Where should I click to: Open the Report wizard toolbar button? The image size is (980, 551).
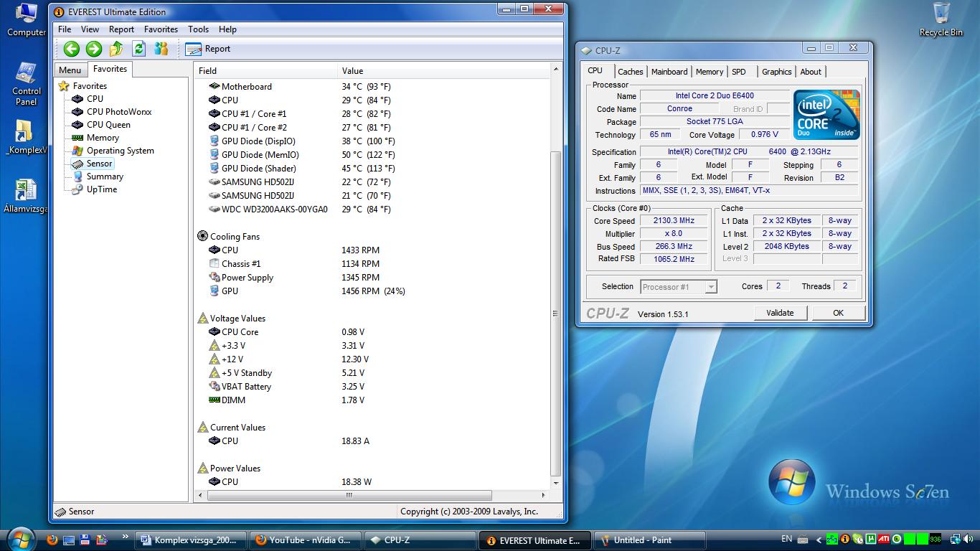click(x=208, y=49)
